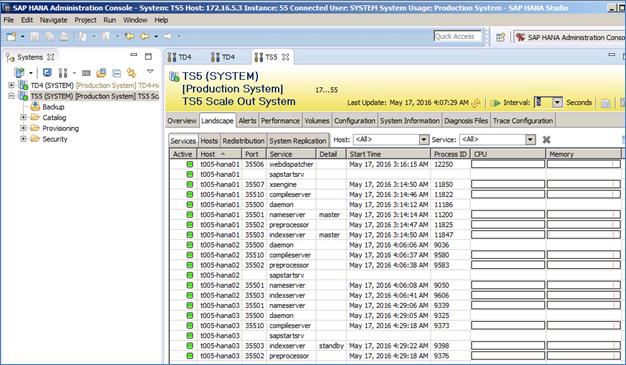Screen dimensions: 626x365
Task: Open the System Replication sub-tab
Action: pyautogui.click(x=297, y=141)
